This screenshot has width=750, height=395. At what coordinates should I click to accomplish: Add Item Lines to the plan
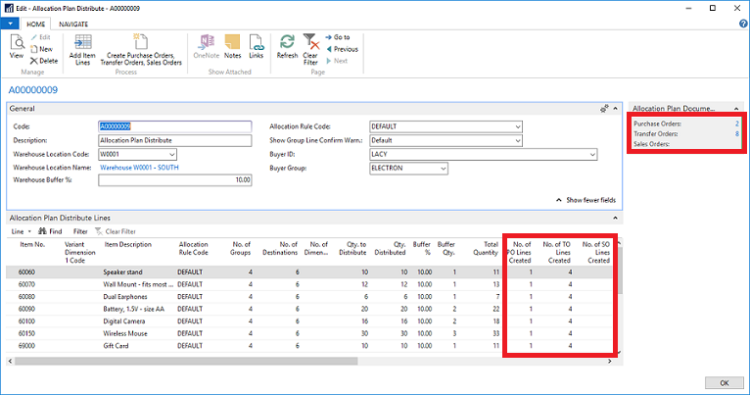pos(82,50)
